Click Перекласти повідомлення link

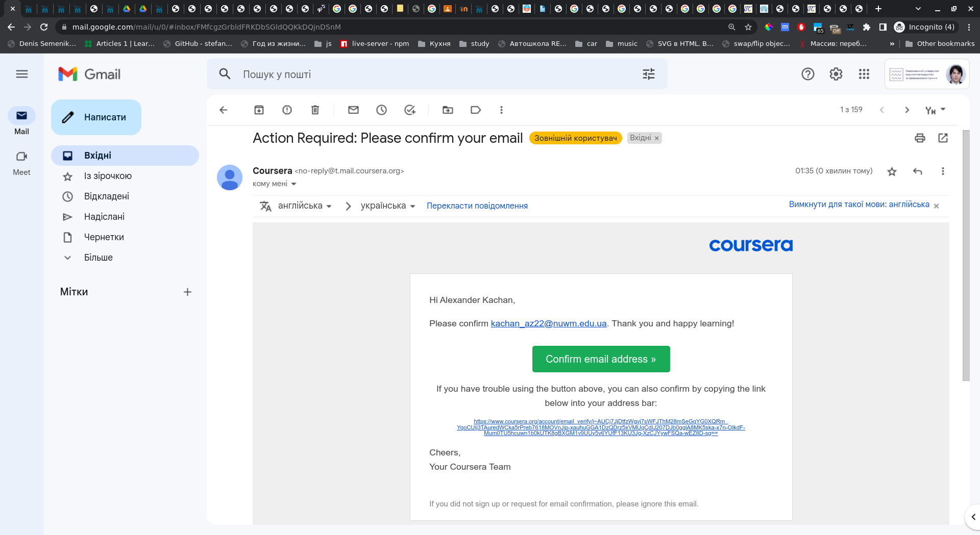point(477,206)
